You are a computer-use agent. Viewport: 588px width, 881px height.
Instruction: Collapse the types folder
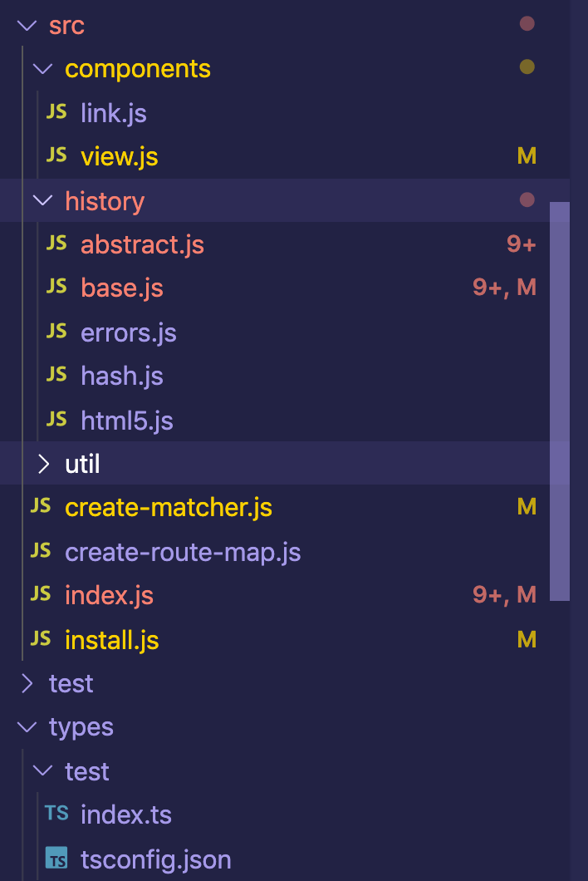point(27,727)
